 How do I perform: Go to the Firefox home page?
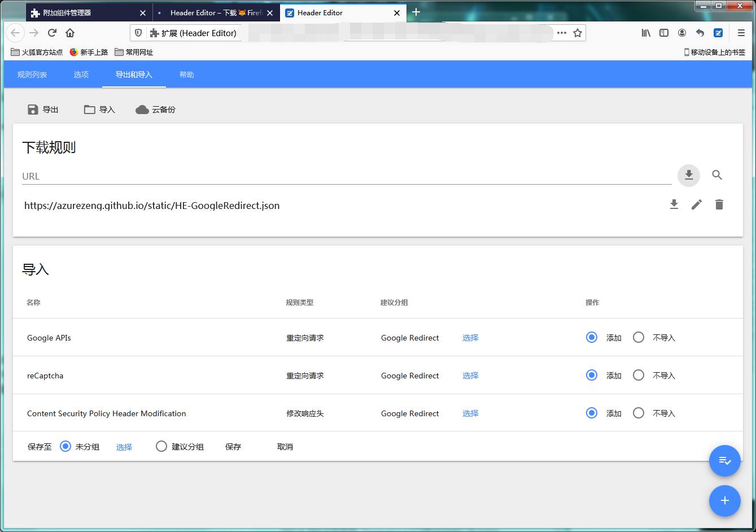coord(70,33)
